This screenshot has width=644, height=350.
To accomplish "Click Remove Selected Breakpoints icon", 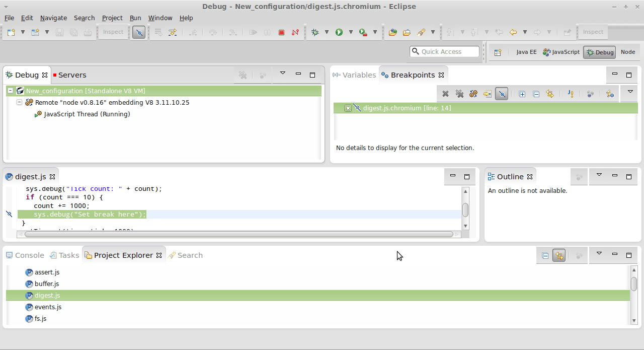I will [445, 94].
